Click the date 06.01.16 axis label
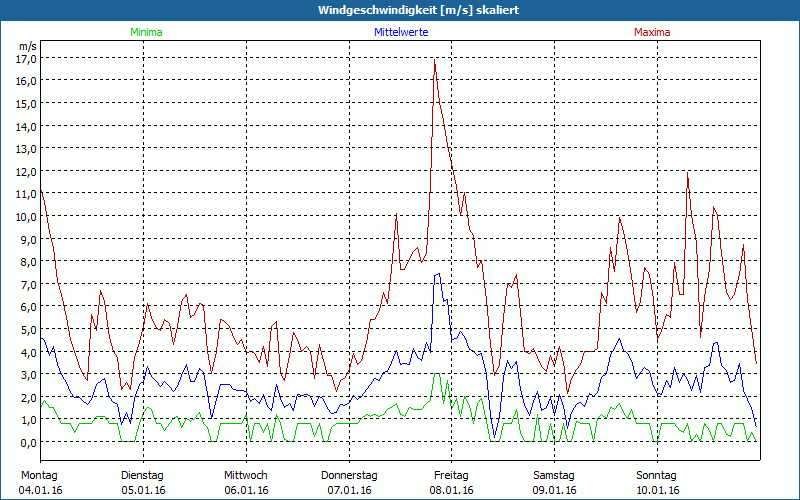 point(246,490)
